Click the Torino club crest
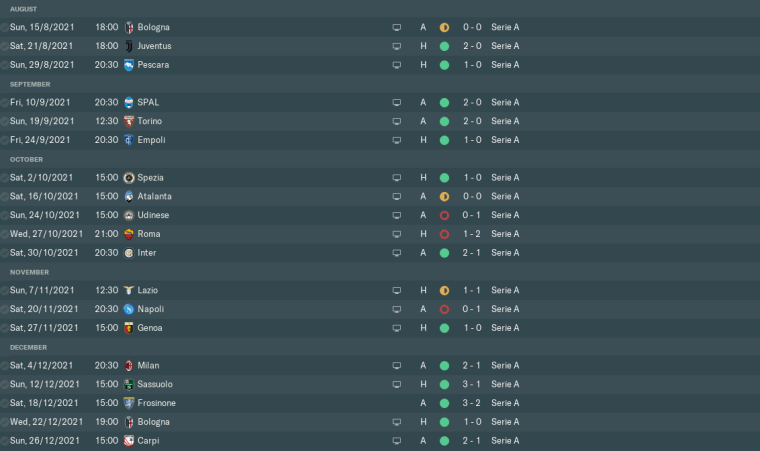The image size is (760, 451). [x=129, y=121]
